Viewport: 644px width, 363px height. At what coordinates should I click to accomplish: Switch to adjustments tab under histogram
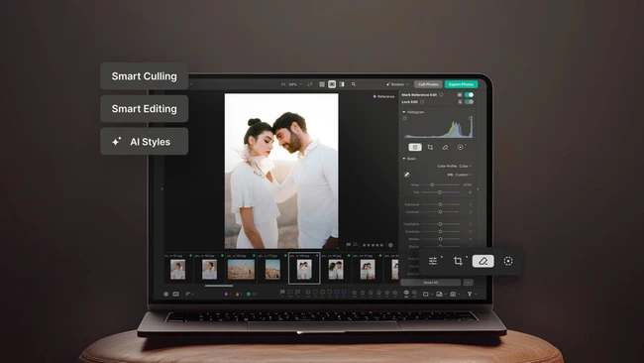(415, 147)
